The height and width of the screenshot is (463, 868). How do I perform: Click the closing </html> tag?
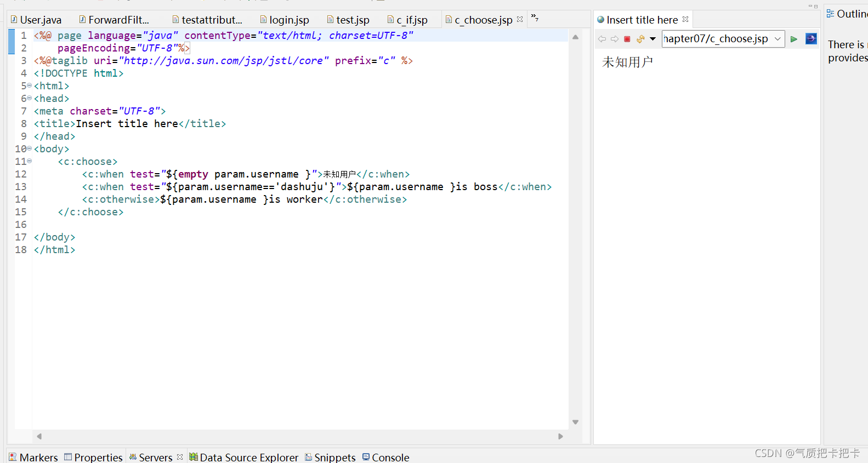[54, 250]
